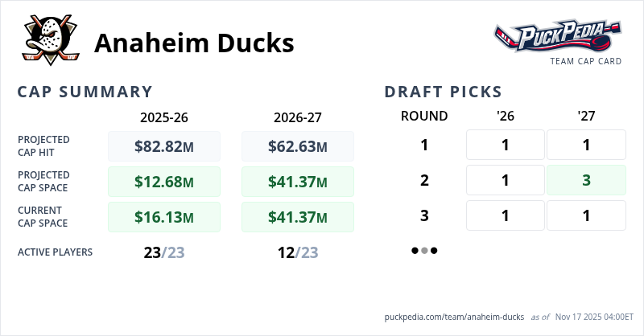This screenshot has height=336, width=644.
Task: Select the 2025-26 projected cap hit $82.82M
Action: point(164,146)
